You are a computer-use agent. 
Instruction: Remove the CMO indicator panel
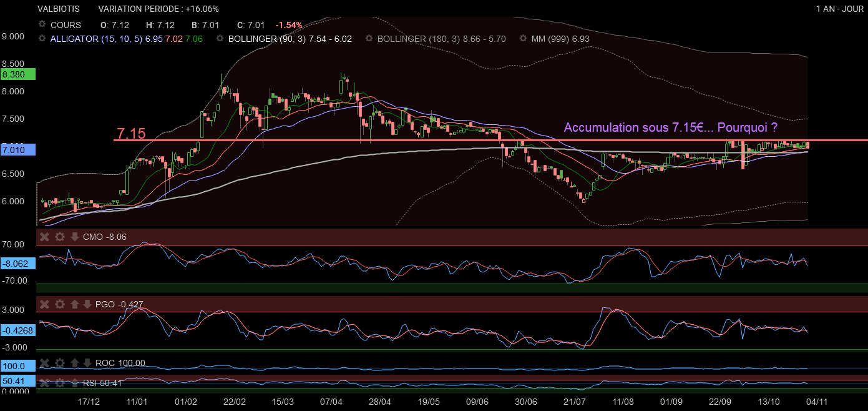pos(45,237)
